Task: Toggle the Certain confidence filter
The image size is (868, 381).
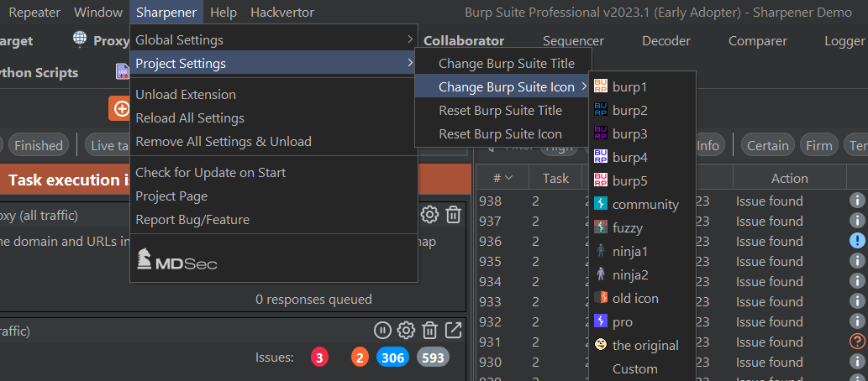Action: point(768,145)
